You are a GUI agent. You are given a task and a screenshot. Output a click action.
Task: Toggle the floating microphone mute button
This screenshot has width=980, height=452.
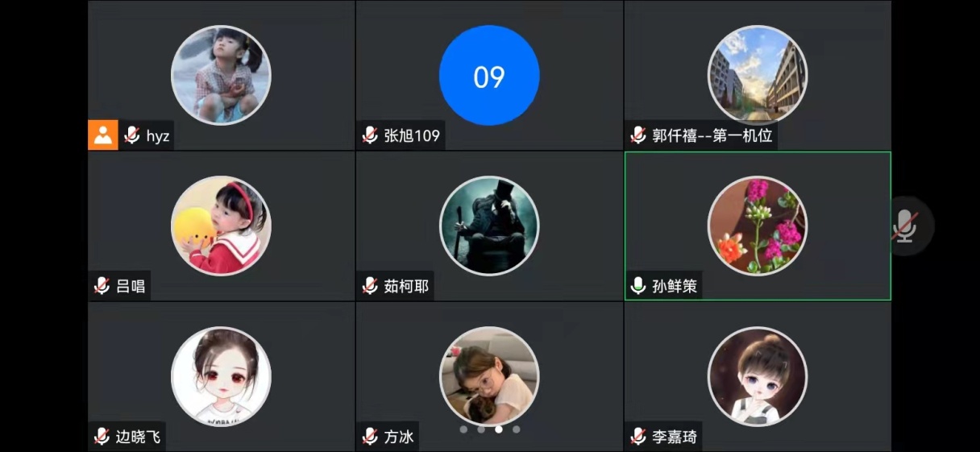906,226
